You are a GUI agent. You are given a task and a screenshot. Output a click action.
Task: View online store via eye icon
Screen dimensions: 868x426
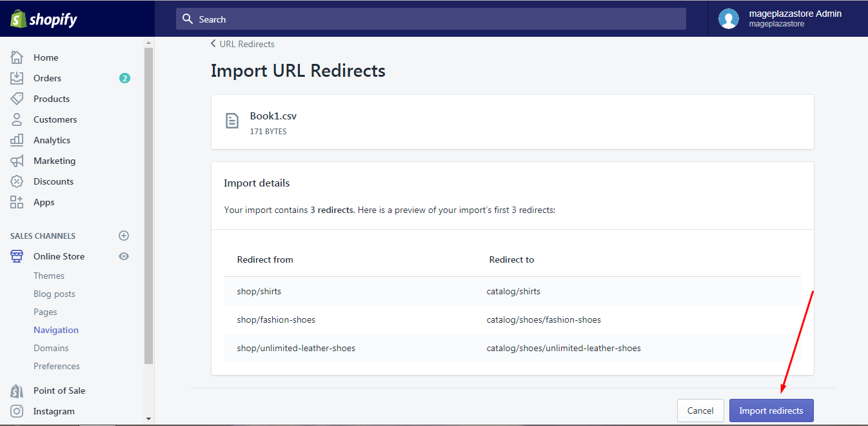[x=124, y=256]
